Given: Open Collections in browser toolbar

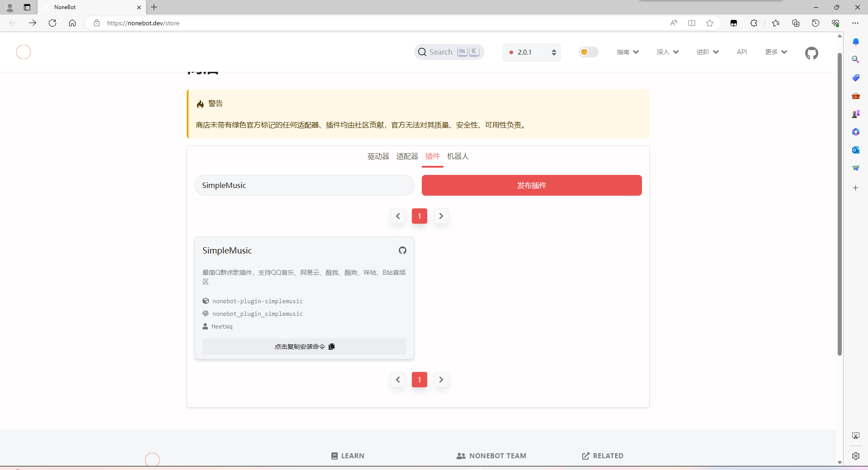Looking at the screenshot, I should [796, 23].
